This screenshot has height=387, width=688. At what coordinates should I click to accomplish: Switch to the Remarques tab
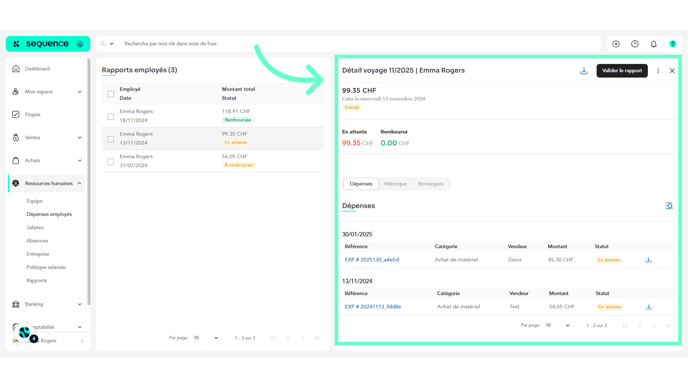pyautogui.click(x=430, y=184)
